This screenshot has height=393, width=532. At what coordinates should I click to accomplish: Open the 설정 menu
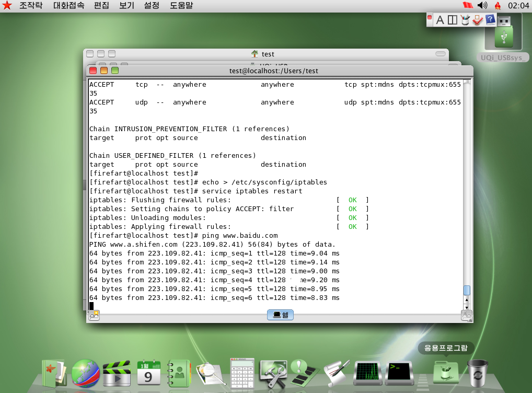coord(152,6)
